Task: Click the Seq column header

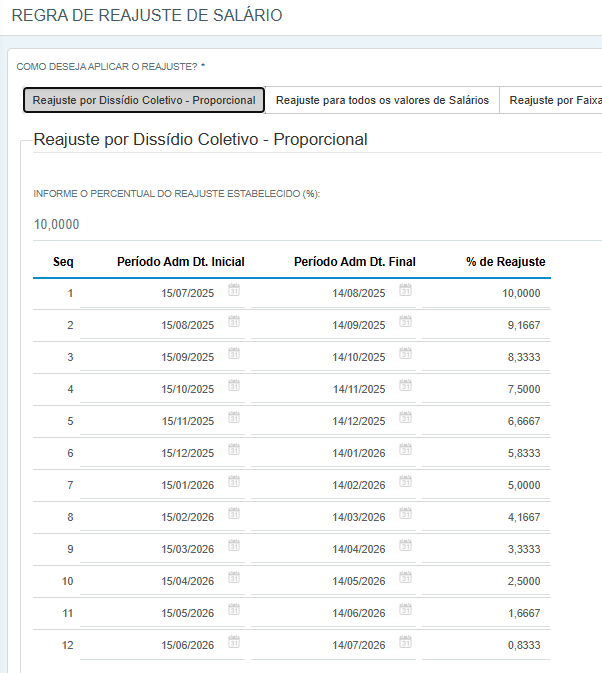Action: 63,262
